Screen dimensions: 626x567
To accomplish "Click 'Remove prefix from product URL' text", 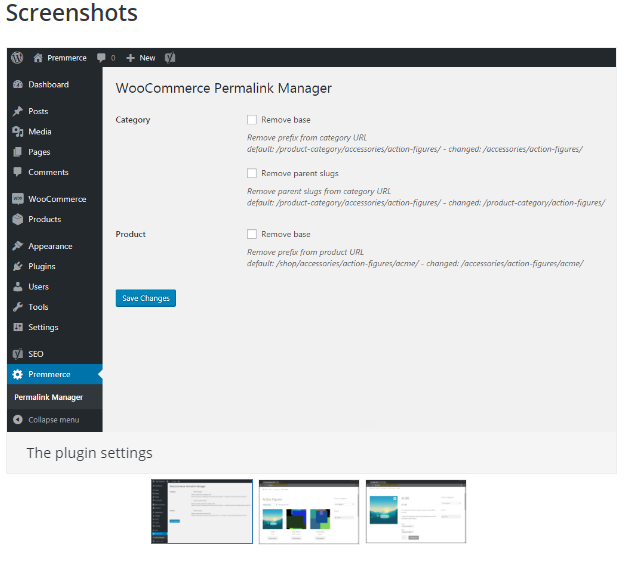I will (x=305, y=252).
